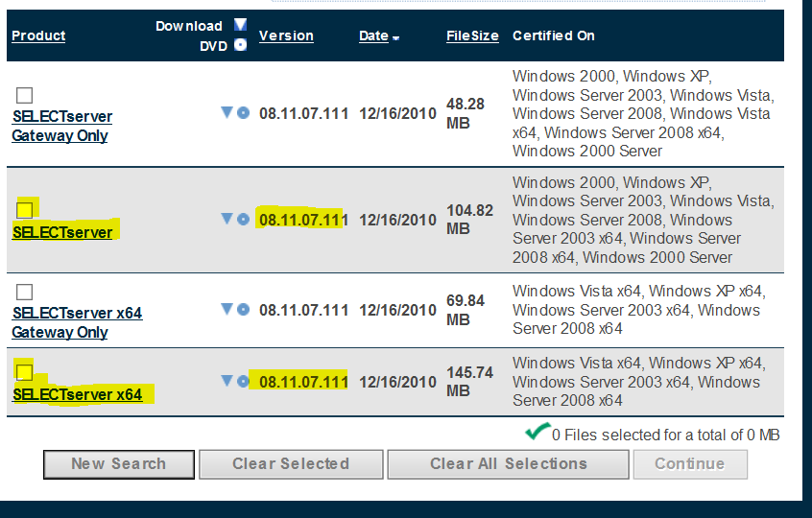Viewport: 812px width, 518px height.
Task: Click the 145.74 MB file size
Action: pos(469,382)
